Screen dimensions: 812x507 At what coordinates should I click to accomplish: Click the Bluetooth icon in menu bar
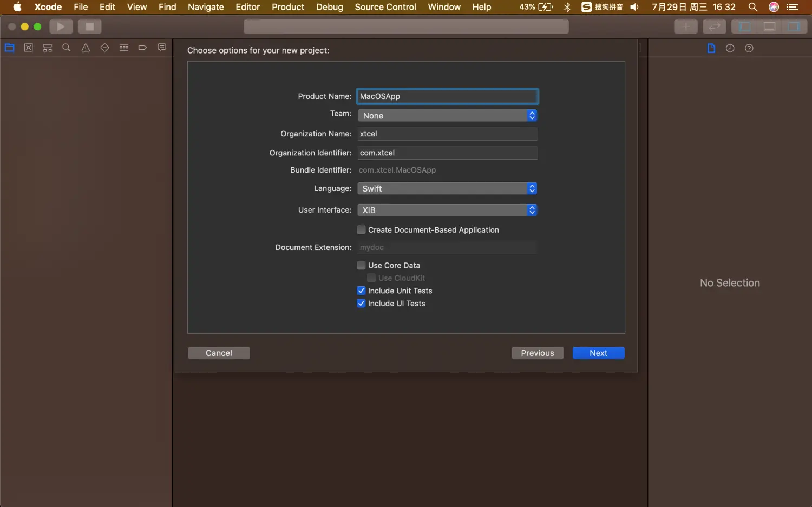[567, 7]
